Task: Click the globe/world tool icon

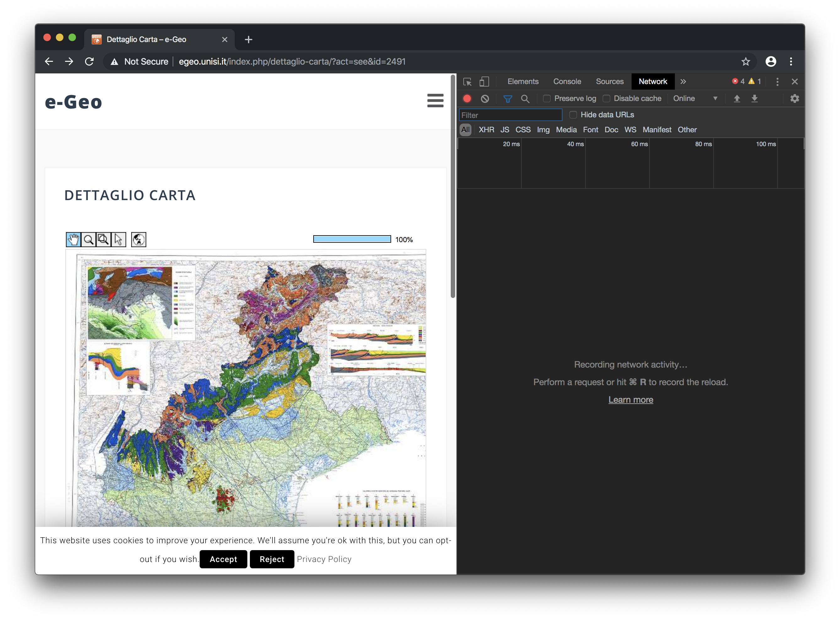Action: 138,239
